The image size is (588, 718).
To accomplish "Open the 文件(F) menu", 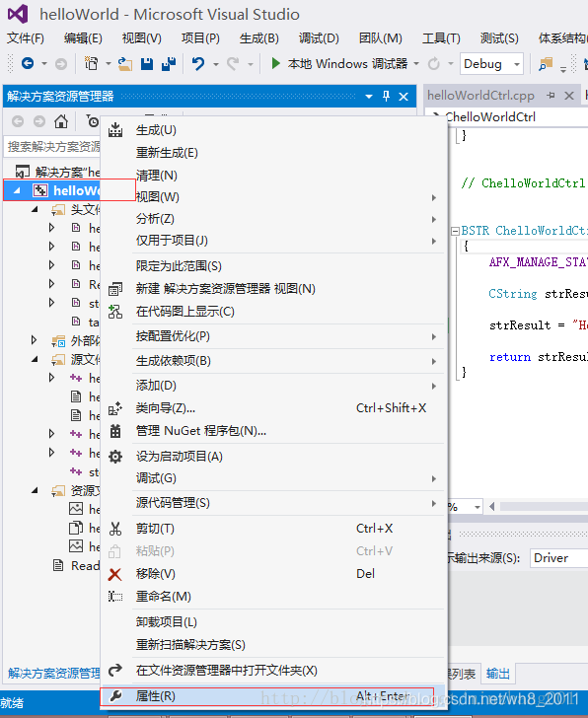I will 26,38.
